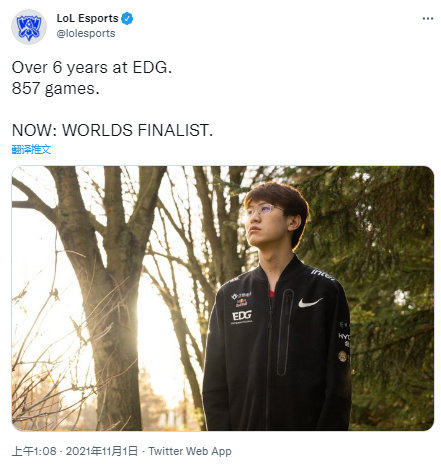Open the LoL Esports profile avatar

coord(29,27)
